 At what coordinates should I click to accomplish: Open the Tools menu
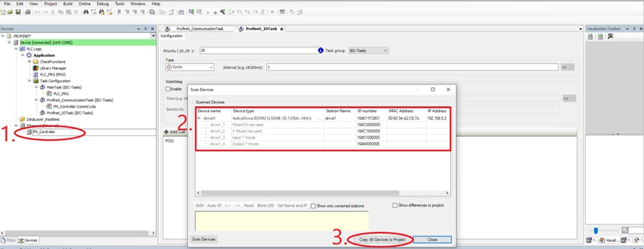(x=119, y=3)
